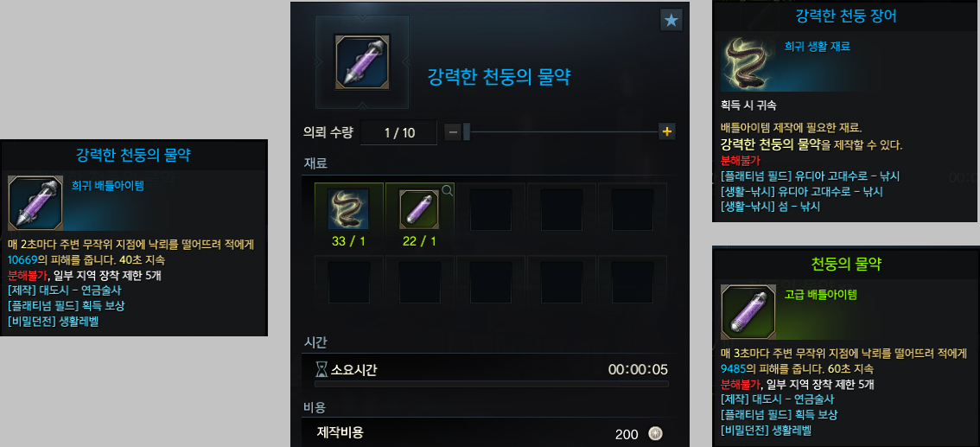This screenshot has height=447, width=980.
Task: Increase the craft quantity with the plus button
Action: (x=667, y=132)
